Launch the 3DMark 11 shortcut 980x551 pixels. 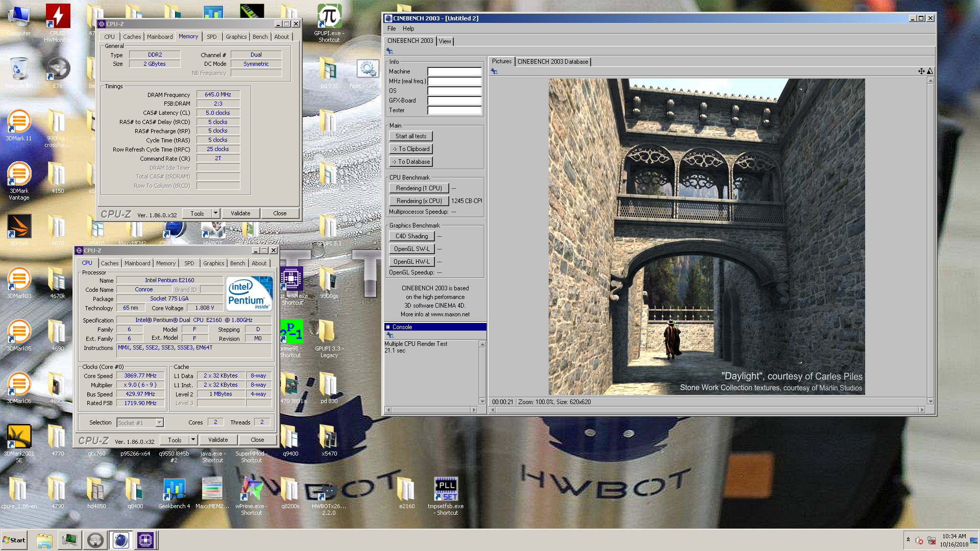[19, 126]
